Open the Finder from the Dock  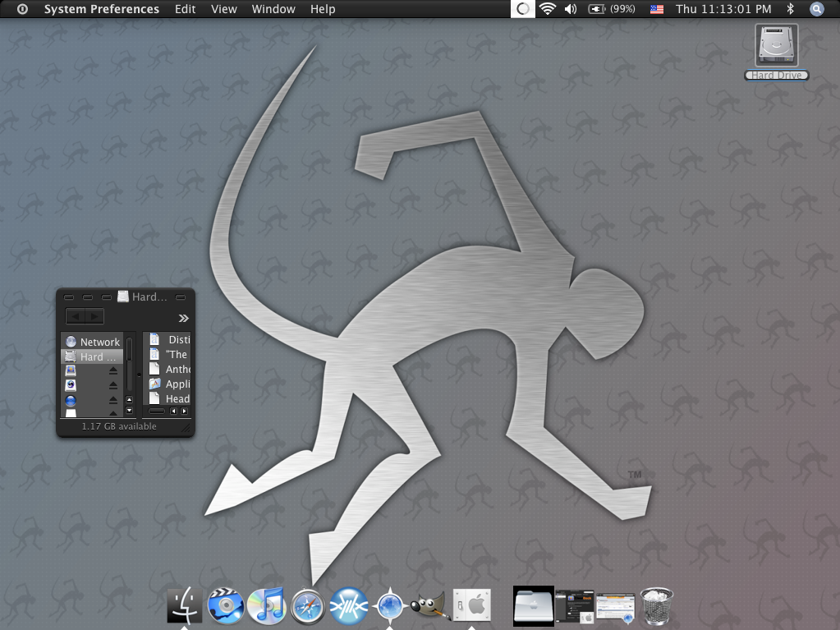click(185, 605)
